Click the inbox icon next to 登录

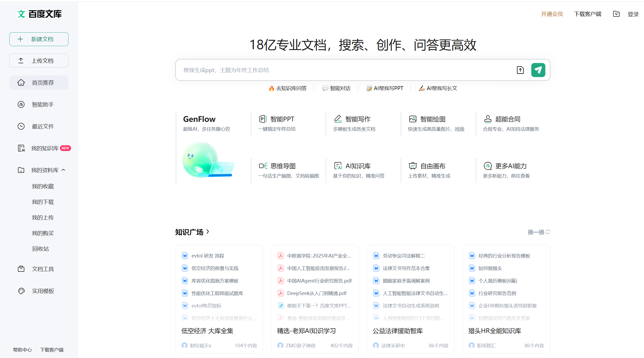(x=616, y=14)
